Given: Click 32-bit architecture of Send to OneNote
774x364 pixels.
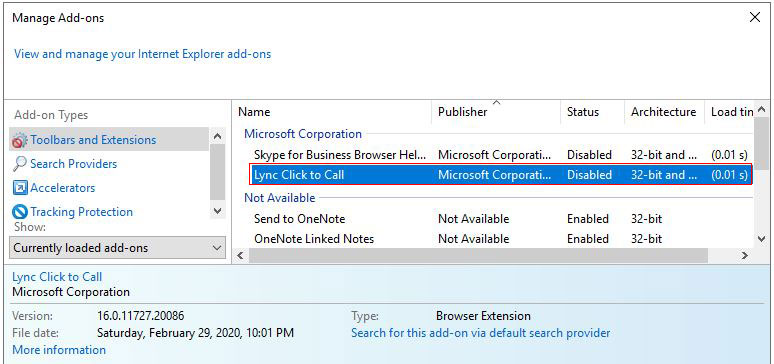Looking at the screenshot, I should pyautogui.click(x=646, y=219).
